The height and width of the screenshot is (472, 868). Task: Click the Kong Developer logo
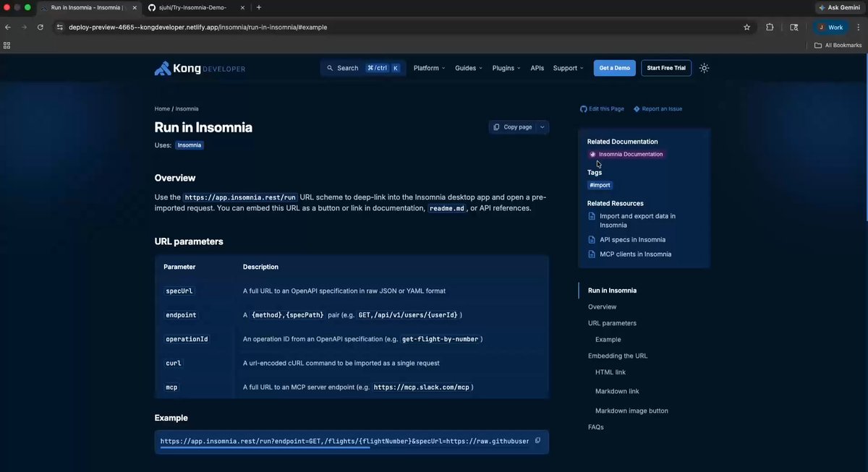(200, 68)
